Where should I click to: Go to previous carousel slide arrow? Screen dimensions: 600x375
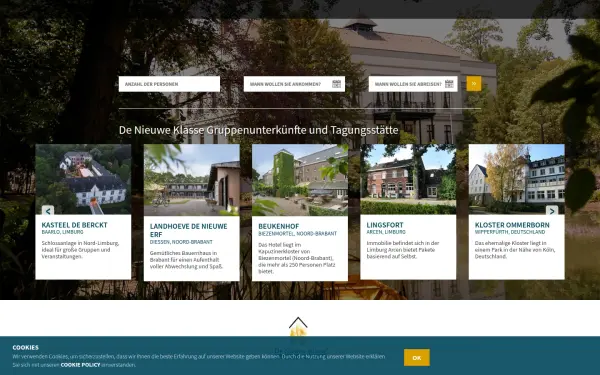[48, 210]
